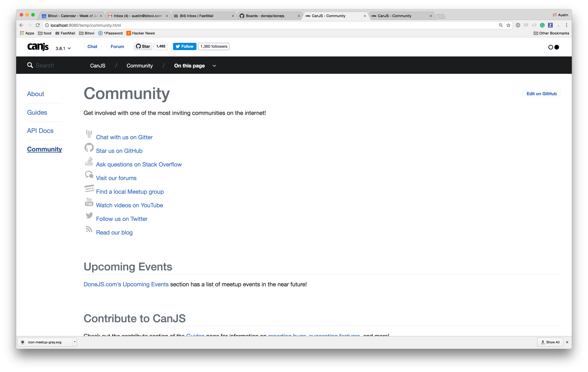Bookmark page with the star icon

[x=508, y=25]
